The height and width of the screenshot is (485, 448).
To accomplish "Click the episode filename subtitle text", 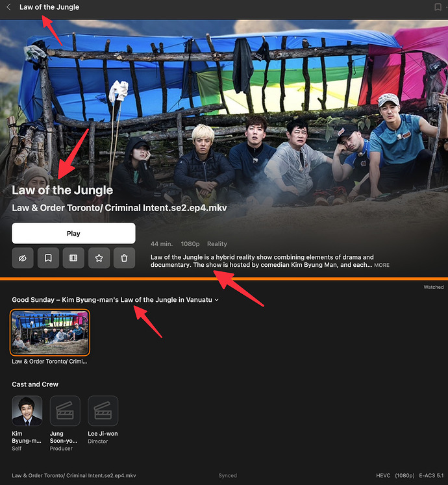I will pos(119,208).
